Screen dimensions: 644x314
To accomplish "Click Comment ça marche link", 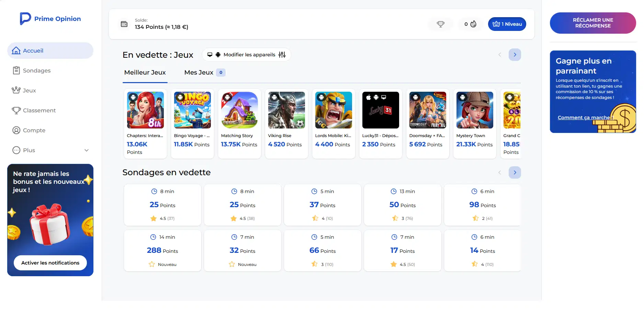I will (585, 117).
